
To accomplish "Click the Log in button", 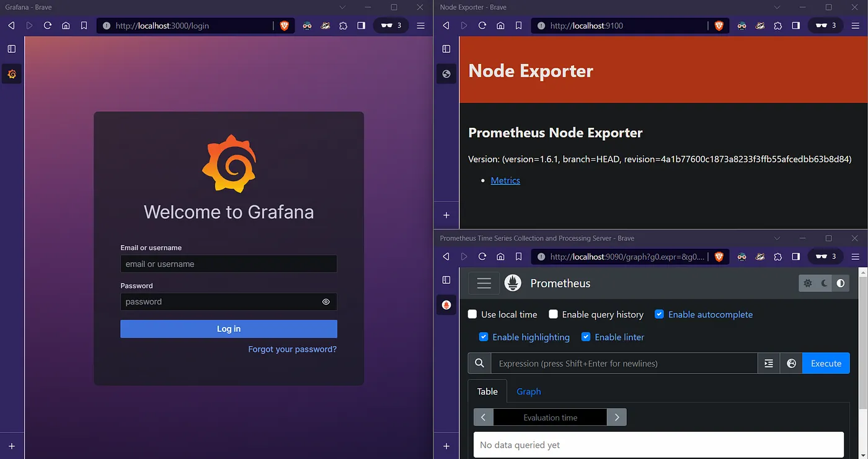I will pos(229,329).
